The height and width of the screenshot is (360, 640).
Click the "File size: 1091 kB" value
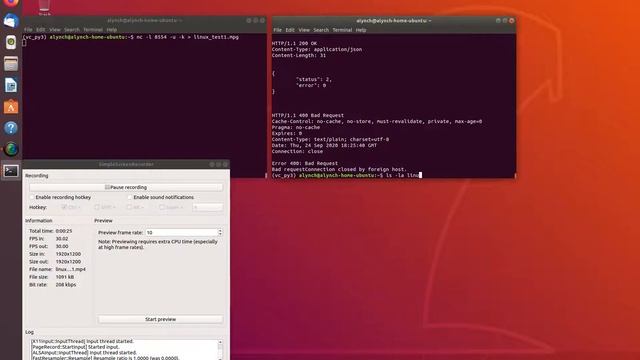[x=64, y=277]
